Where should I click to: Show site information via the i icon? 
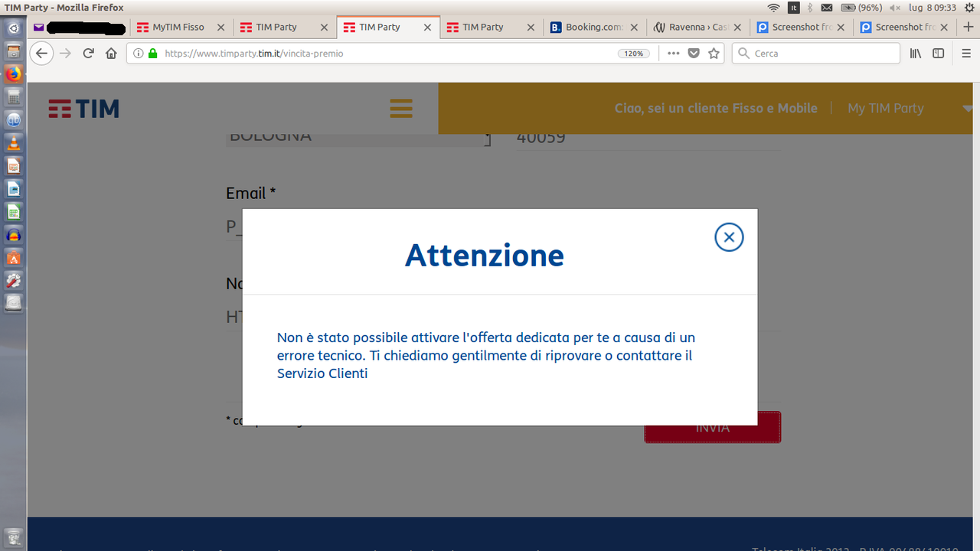[139, 54]
